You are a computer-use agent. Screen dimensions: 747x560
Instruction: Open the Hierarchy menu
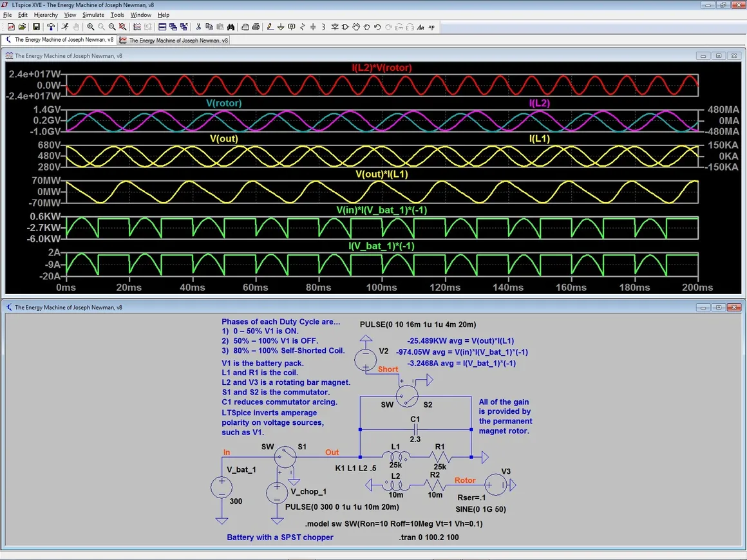[46, 15]
